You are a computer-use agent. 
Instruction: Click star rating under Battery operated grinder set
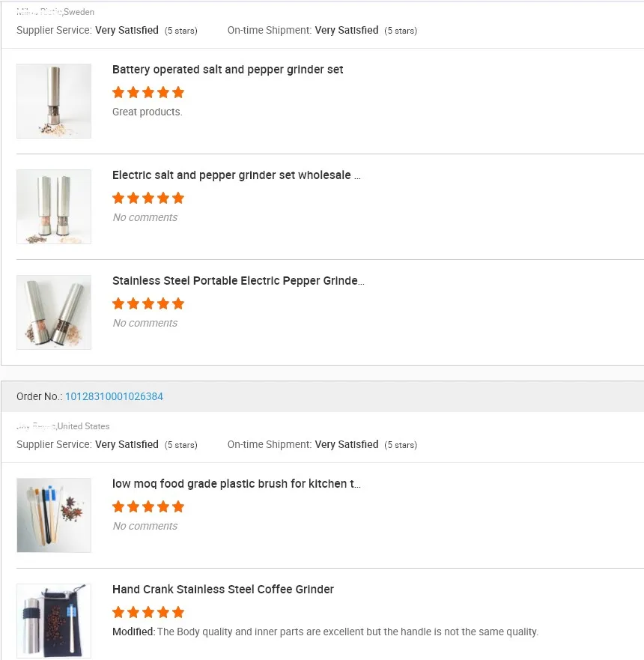click(148, 93)
